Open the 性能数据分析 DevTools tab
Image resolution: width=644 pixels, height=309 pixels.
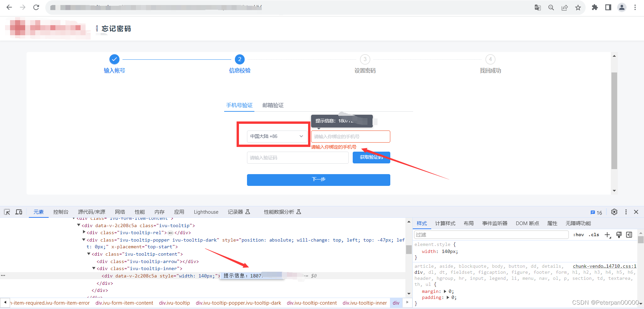[283, 212]
